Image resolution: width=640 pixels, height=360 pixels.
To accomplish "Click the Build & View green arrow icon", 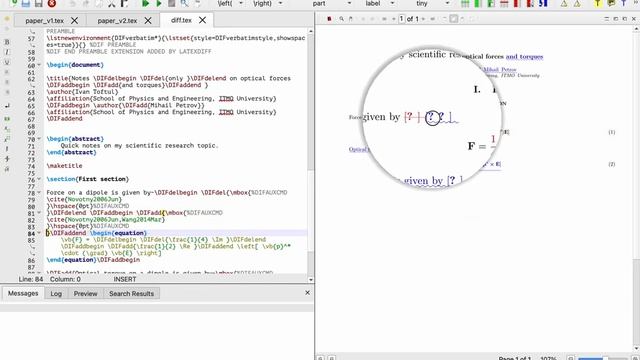I will tap(145, 3).
